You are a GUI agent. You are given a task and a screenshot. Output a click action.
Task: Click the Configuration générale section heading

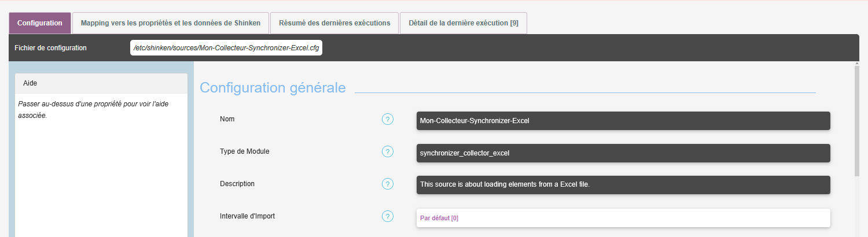[x=273, y=88]
